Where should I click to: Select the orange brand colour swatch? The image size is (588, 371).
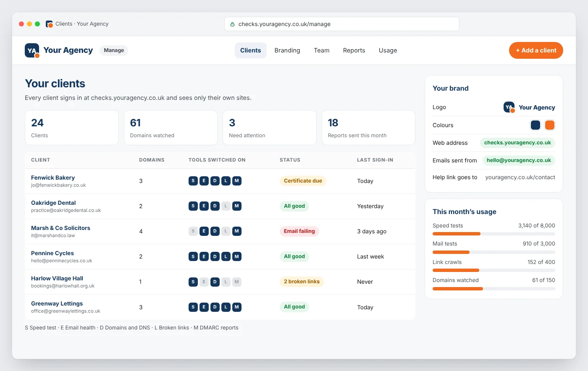tap(550, 125)
